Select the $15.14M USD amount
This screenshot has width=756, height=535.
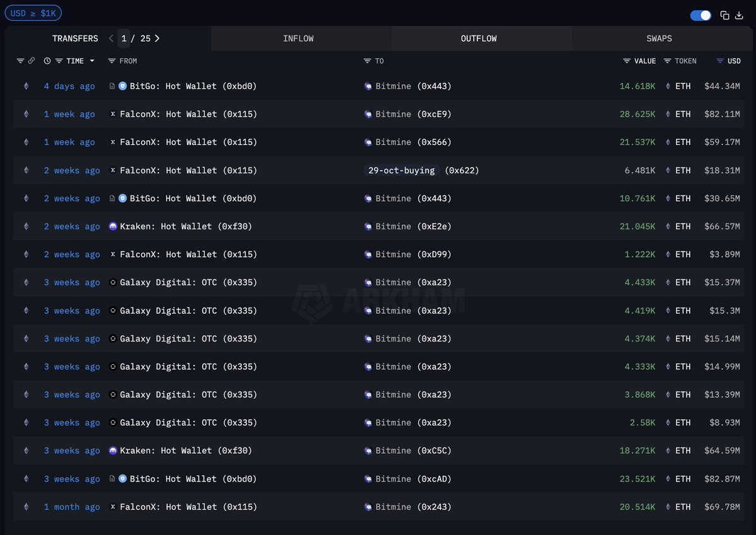click(722, 338)
